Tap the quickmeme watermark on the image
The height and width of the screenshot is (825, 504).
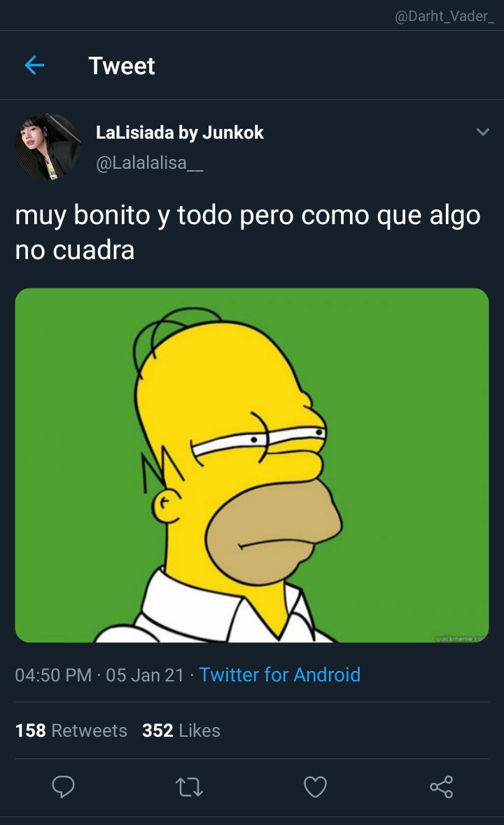pyautogui.click(x=459, y=639)
